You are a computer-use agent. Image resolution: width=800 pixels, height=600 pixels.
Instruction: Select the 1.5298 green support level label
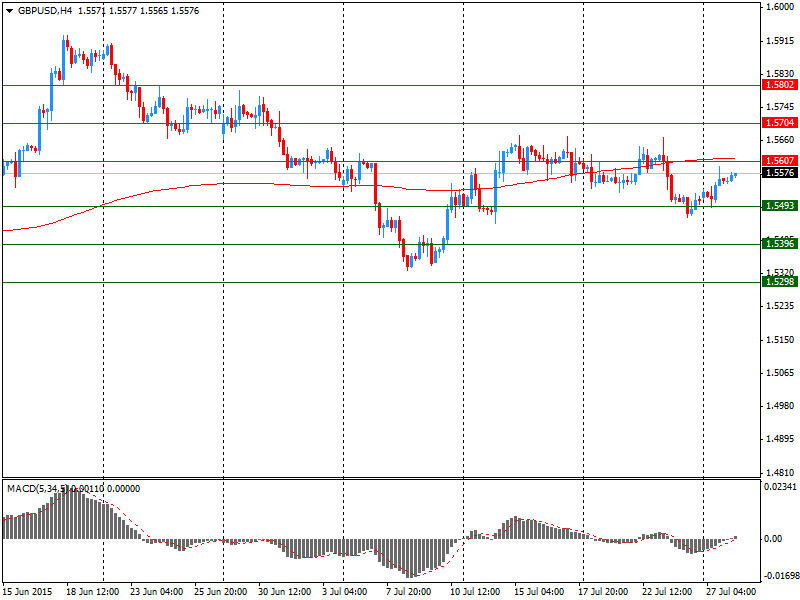[x=780, y=282]
